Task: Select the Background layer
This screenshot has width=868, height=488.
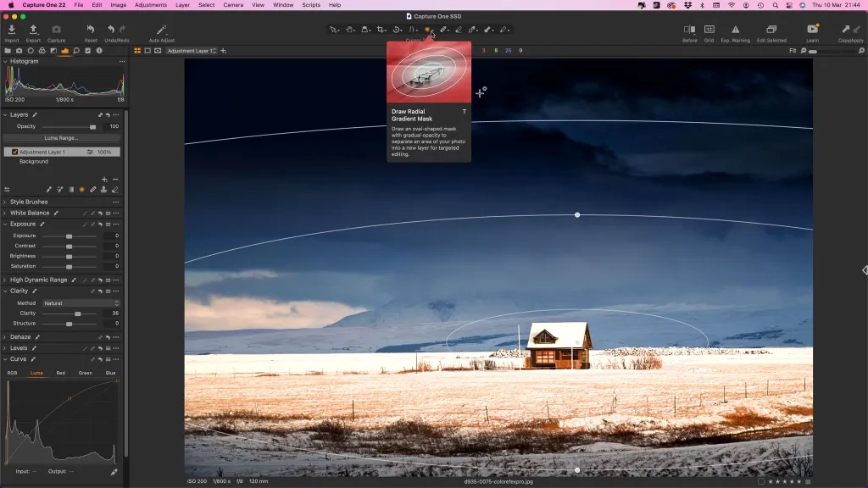Action: point(34,161)
